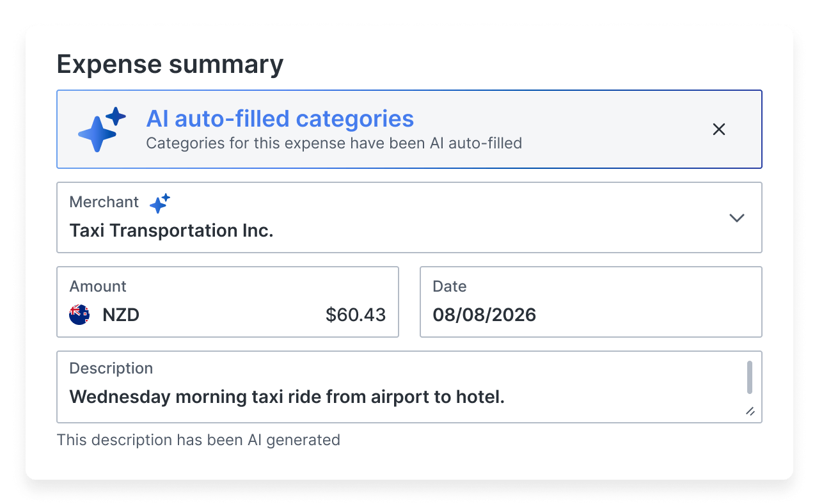Click into the Description text area

tap(409, 387)
